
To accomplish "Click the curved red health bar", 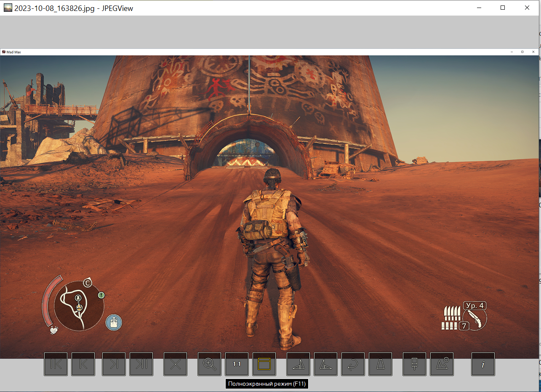I will point(48,301).
